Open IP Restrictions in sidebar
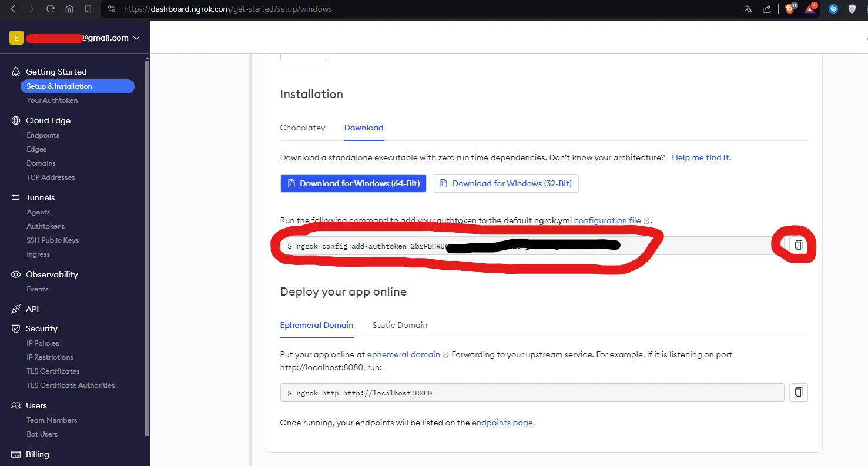The image size is (868, 466). pyautogui.click(x=50, y=357)
